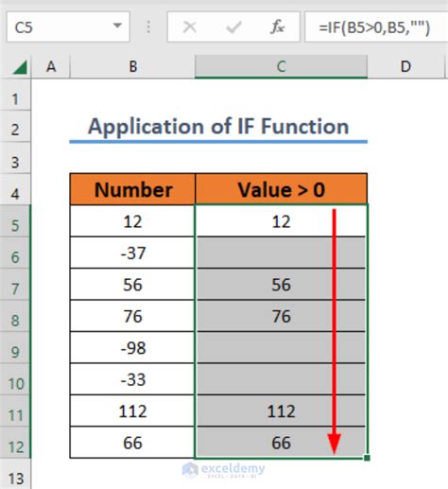Click the 'Value > 0' header cell

[x=281, y=189]
